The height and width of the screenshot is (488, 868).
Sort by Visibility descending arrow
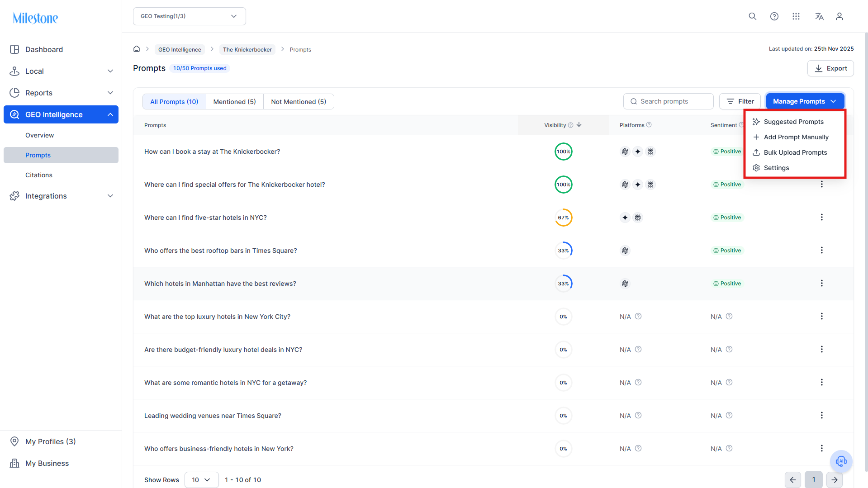pos(579,125)
